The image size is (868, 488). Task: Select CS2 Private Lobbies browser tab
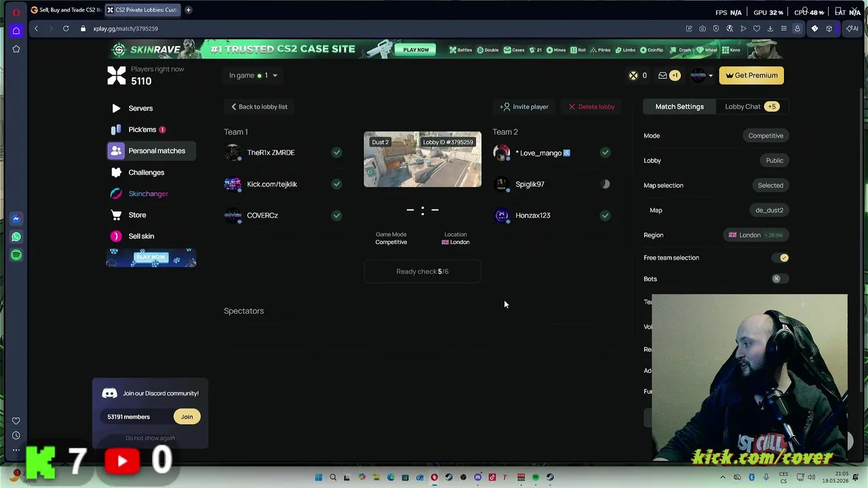[142, 10]
